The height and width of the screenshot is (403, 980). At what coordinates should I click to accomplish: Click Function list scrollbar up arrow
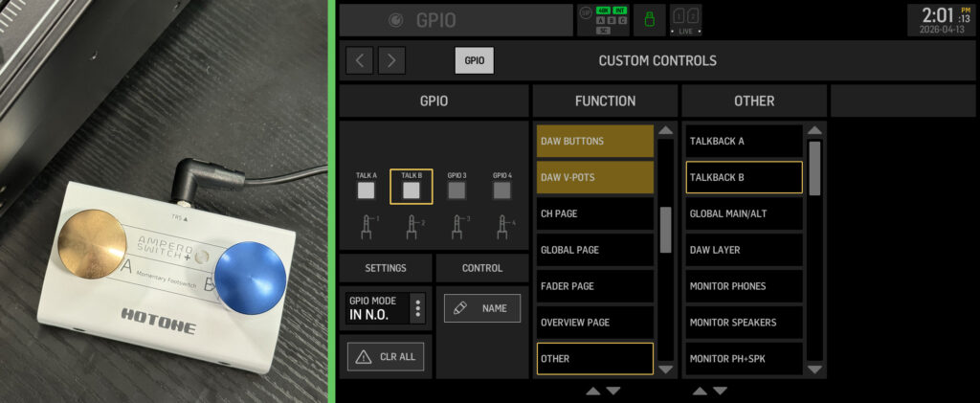pyautogui.click(x=666, y=130)
